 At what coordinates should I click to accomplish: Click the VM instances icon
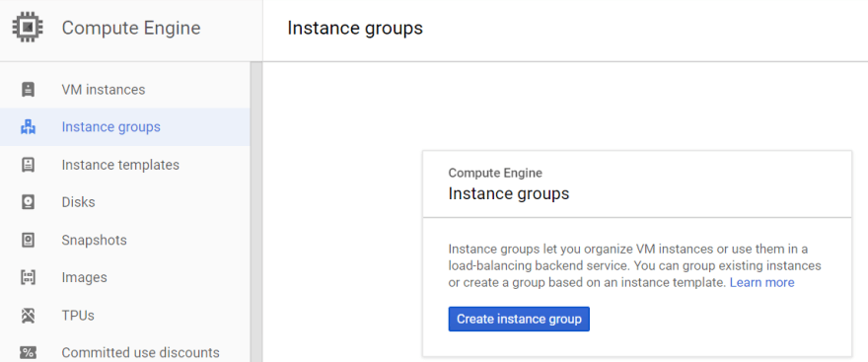tap(28, 89)
